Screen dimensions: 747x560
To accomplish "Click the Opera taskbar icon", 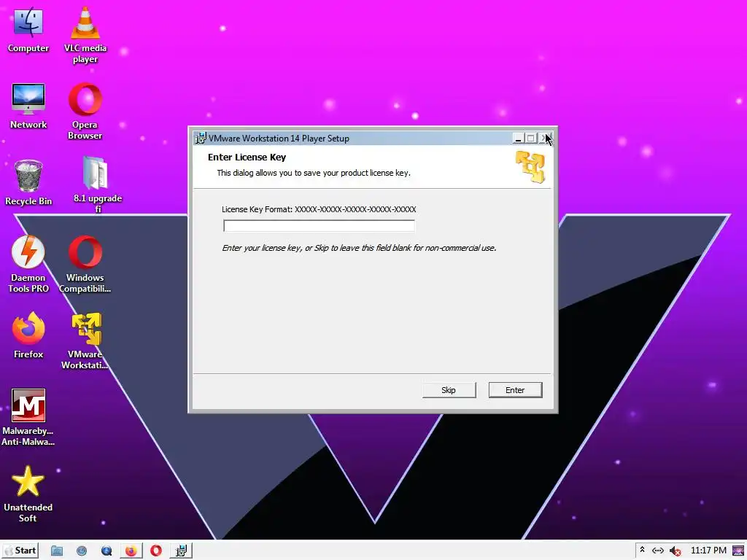I will pyautogui.click(x=156, y=551).
